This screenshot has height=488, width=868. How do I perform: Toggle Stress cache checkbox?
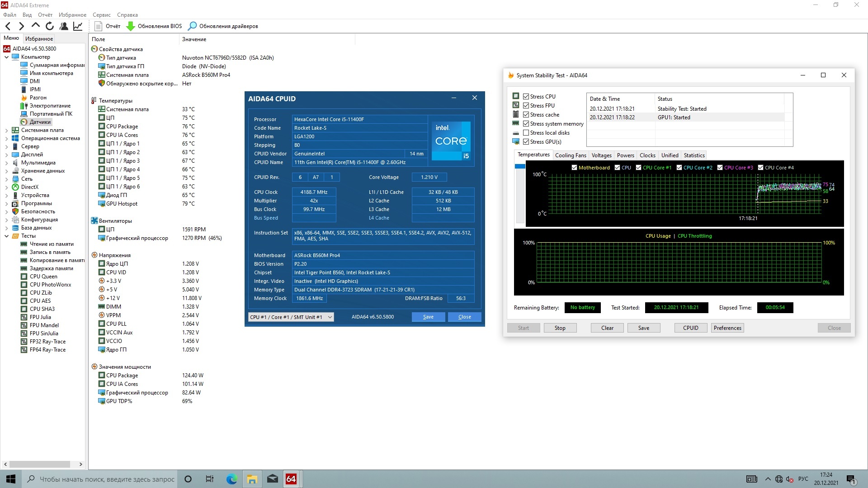pyautogui.click(x=526, y=115)
